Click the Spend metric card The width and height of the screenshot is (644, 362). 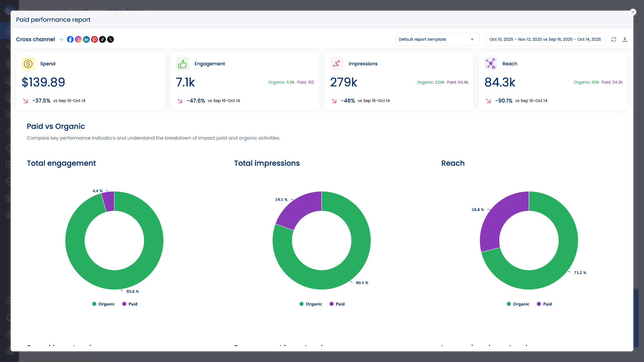(x=91, y=80)
